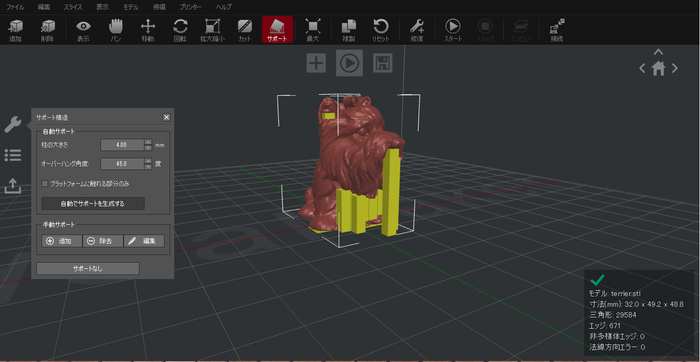The image size is (700, 362).
Task: Enable プラットフォームに触れる部分のみ checkbox
Action: coord(45,183)
